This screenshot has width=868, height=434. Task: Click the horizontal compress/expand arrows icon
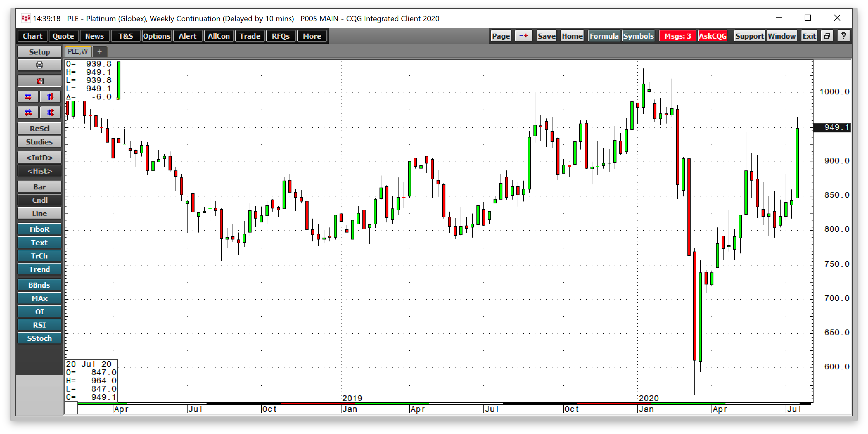(x=28, y=112)
